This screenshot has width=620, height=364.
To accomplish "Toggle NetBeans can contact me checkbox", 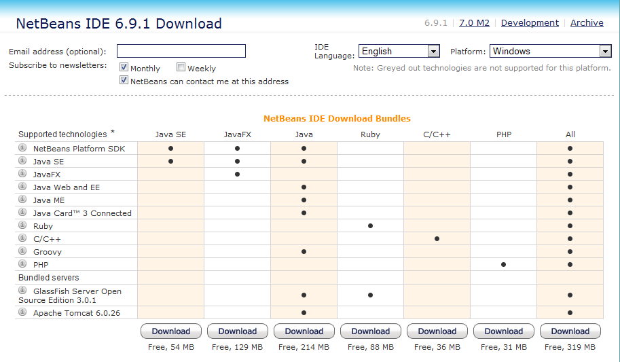I will pyautogui.click(x=124, y=80).
